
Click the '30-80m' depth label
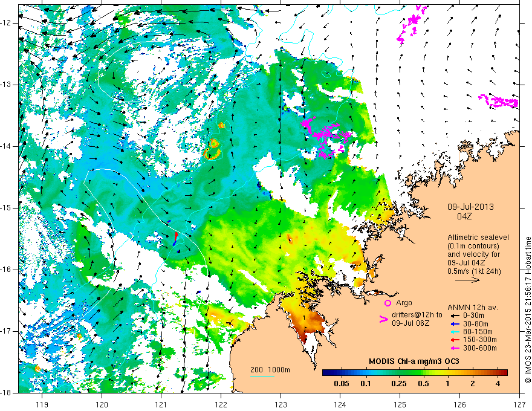coord(476,324)
